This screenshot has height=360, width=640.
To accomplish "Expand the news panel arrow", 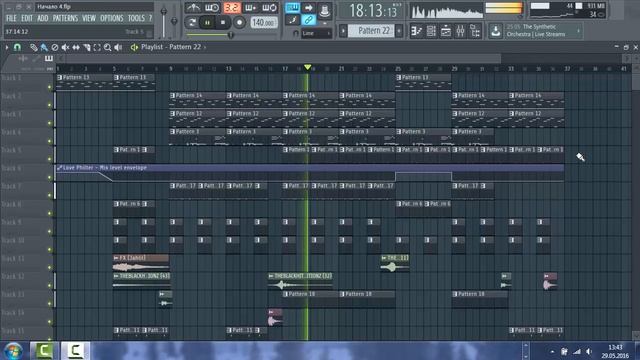I will [578, 31].
